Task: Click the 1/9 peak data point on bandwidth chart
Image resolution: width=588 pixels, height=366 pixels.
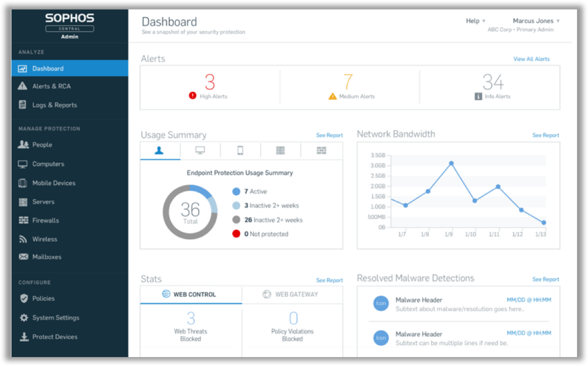Action: tap(452, 163)
